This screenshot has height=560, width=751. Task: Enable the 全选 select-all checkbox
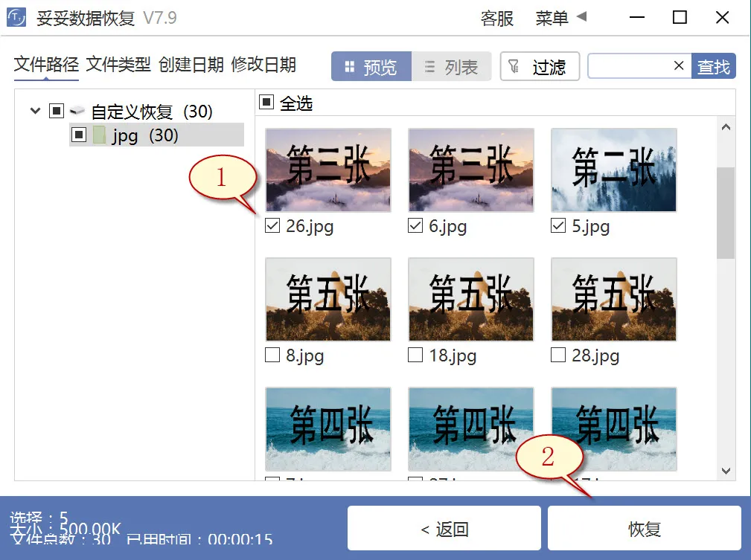tap(266, 103)
